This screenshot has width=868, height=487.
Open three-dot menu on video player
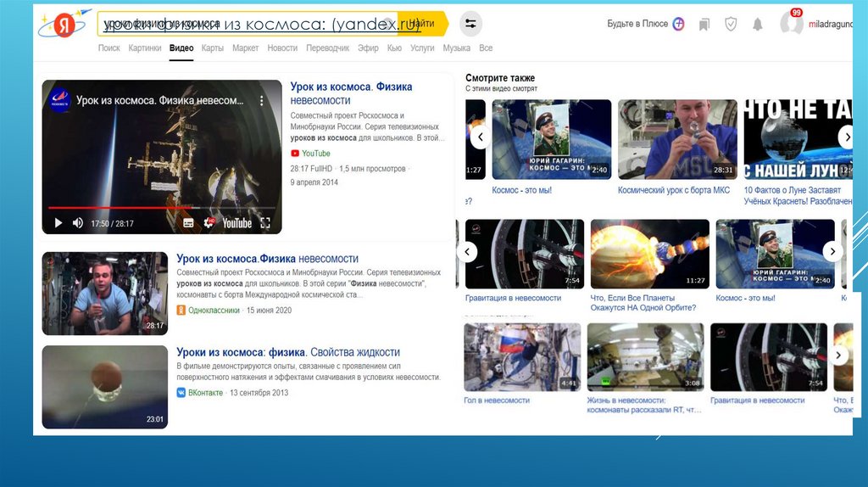click(262, 100)
